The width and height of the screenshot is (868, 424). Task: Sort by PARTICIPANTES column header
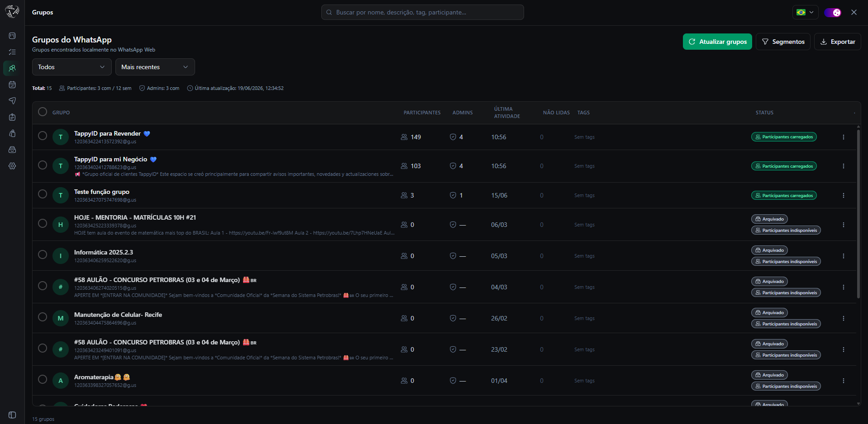422,113
